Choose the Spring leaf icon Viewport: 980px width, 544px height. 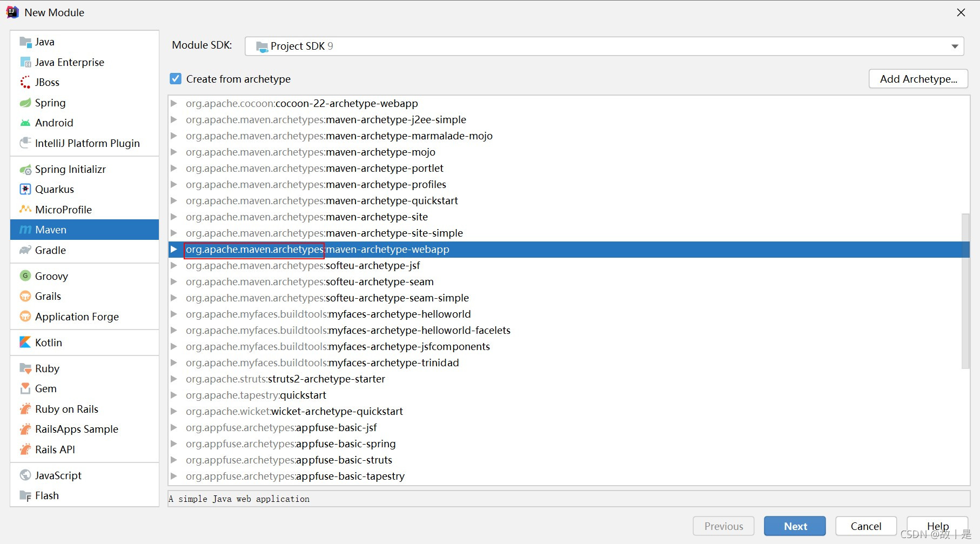(x=25, y=103)
